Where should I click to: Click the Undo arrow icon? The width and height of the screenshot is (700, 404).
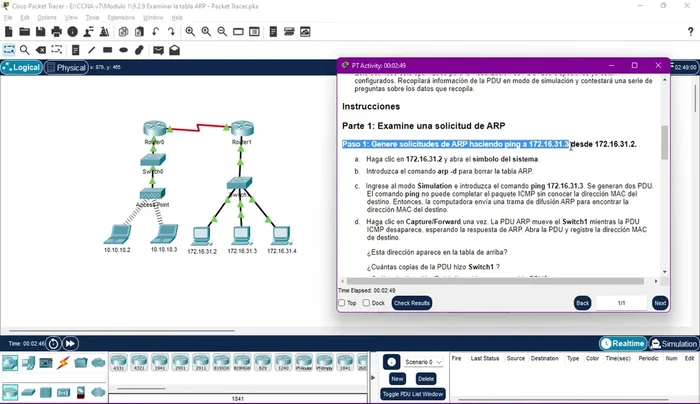point(155,32)
